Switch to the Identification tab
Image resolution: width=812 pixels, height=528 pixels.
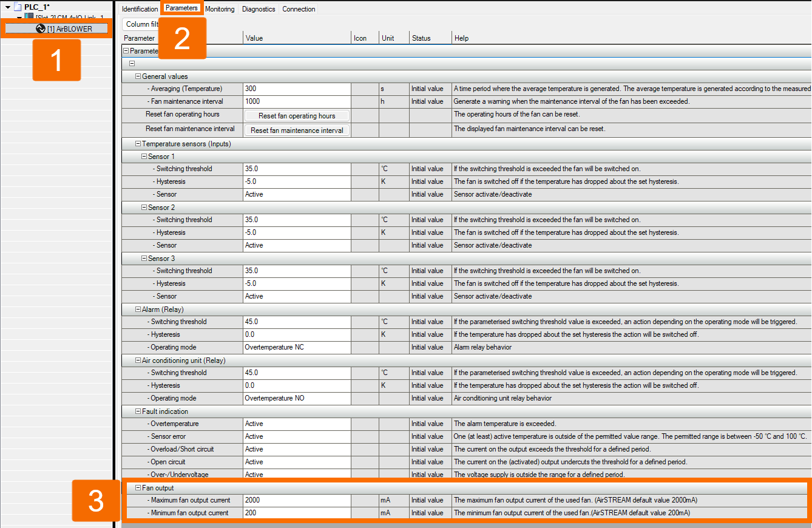140,9
